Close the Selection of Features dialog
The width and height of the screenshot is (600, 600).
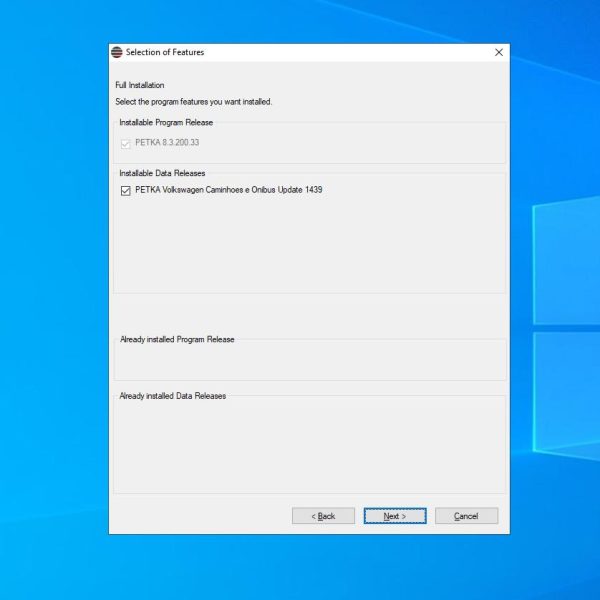(499, 52)
